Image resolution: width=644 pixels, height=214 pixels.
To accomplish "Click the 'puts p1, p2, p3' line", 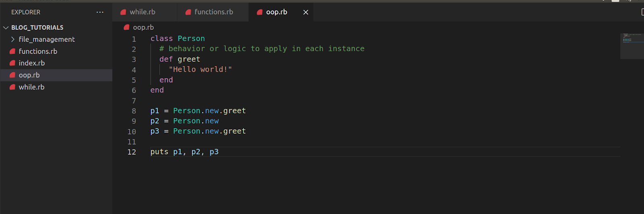I will coord(184,152).
